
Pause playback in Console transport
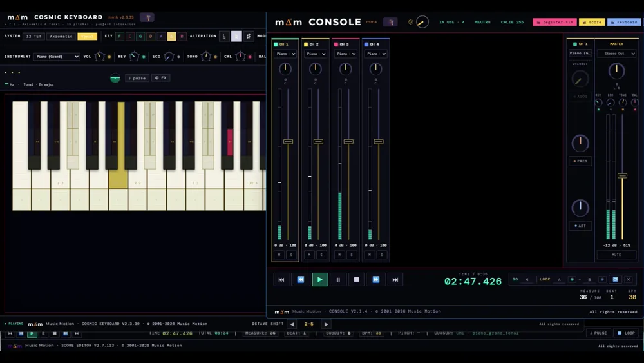338,280
